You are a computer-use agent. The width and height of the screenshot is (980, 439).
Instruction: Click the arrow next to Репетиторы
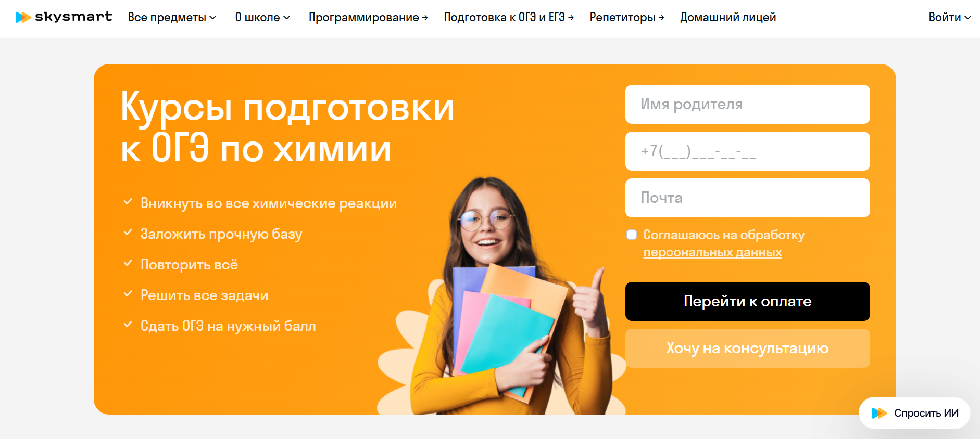[661, 18]
